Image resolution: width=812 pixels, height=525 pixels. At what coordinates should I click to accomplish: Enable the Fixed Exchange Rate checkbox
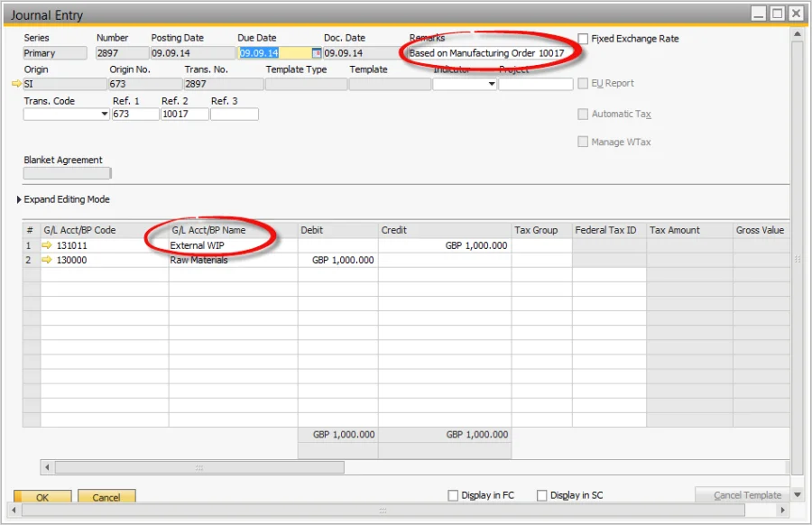point(583,38)
